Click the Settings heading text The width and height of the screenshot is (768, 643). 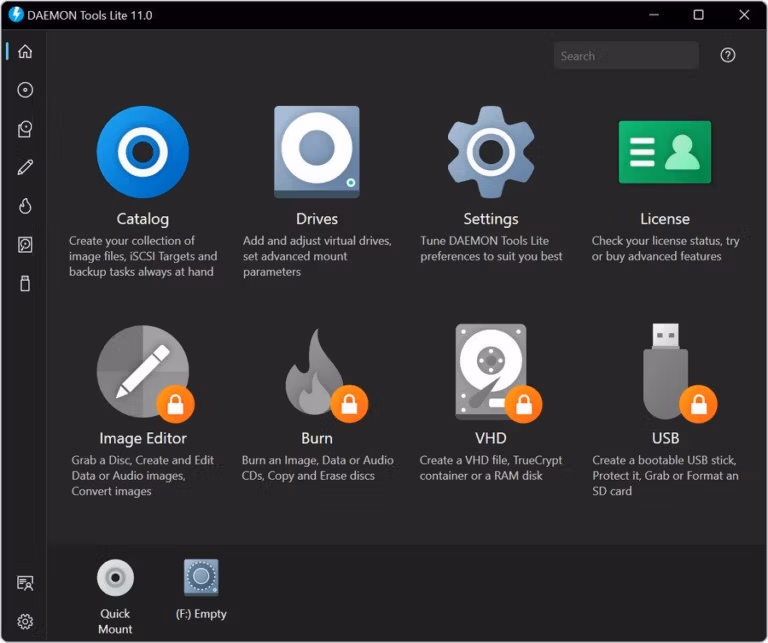[x=491, y=219]
